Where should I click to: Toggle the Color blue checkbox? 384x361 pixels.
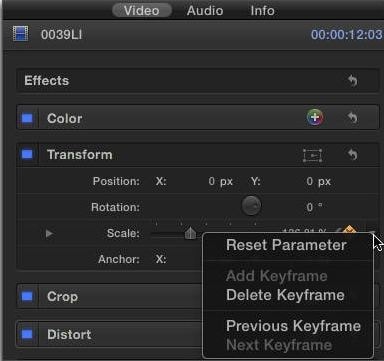point(27,118)
